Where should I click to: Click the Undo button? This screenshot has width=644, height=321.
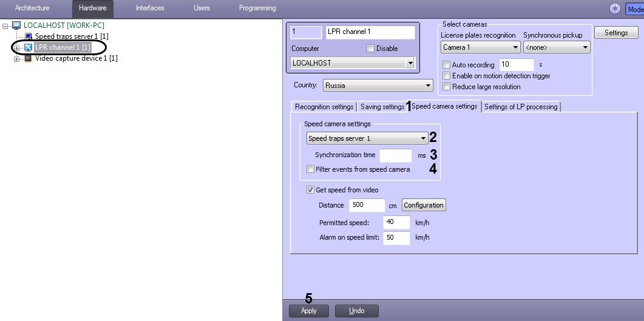coord(356,311)
